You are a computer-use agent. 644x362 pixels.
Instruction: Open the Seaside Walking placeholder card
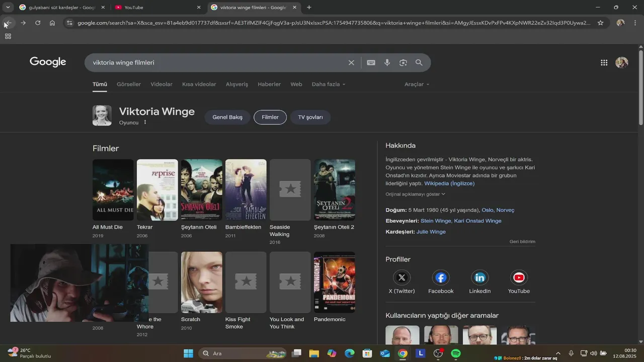click(290, 190)
